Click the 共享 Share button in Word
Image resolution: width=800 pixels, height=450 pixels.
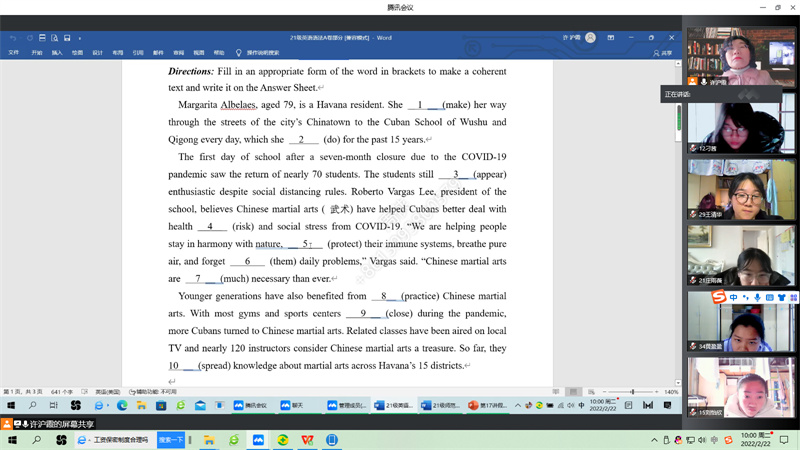[663, 53]
